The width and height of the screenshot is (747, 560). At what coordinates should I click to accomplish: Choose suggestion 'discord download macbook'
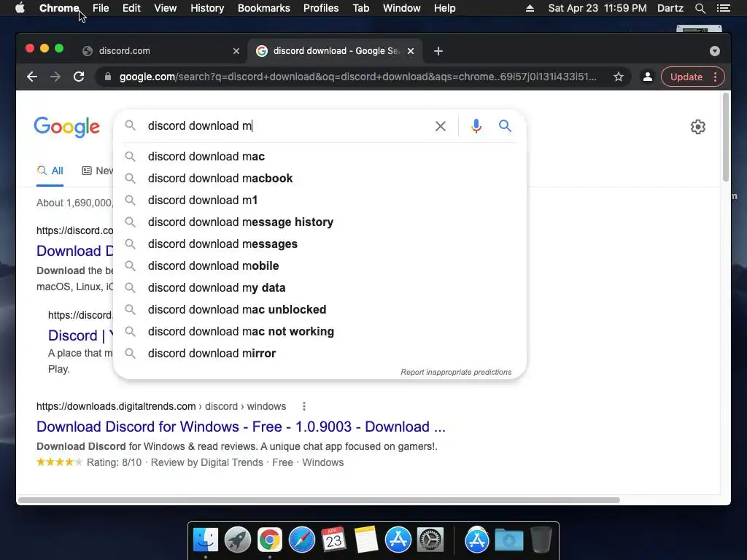point(320,178)
